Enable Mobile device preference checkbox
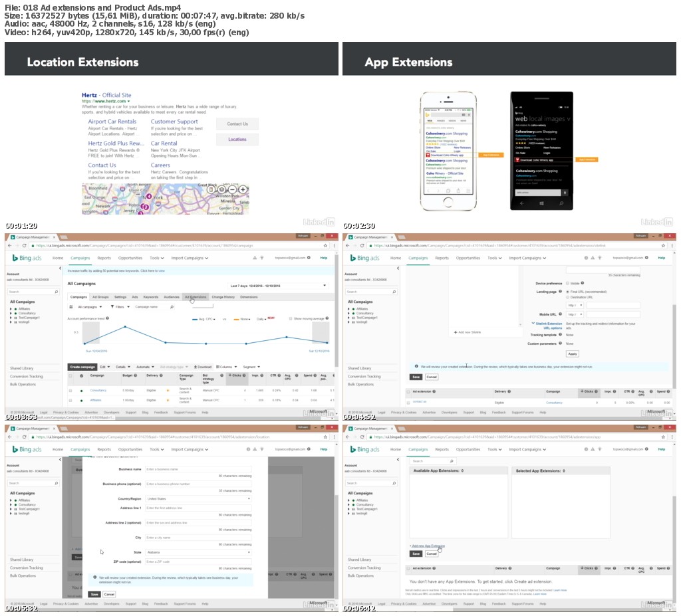Screen dimensions: 681x616 (x=568, y=283)
